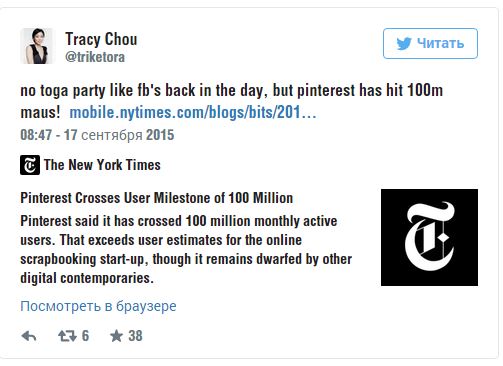Click the reply arrow icon
Screen dimensions: 503x366
(x=29, y=336)
